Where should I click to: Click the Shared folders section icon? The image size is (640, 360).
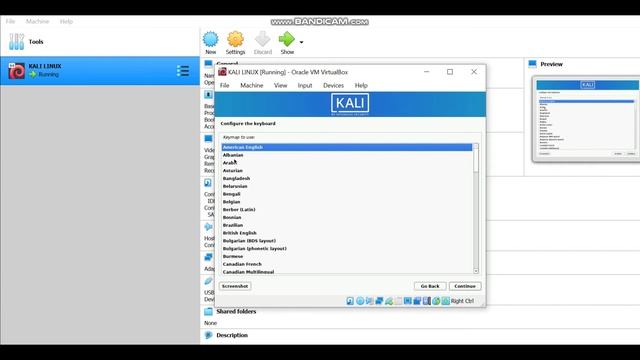209,311
